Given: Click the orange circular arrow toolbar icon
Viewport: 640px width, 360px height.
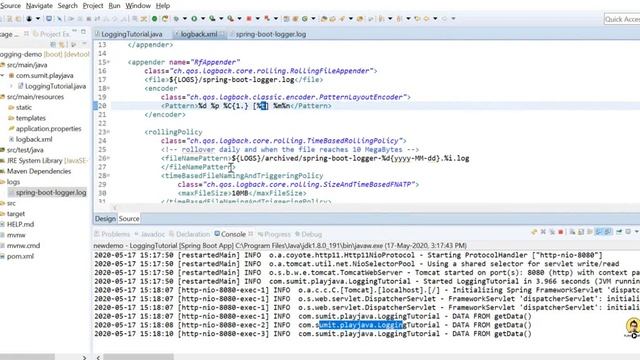Looking at the screenshot, I should point(165,19).
